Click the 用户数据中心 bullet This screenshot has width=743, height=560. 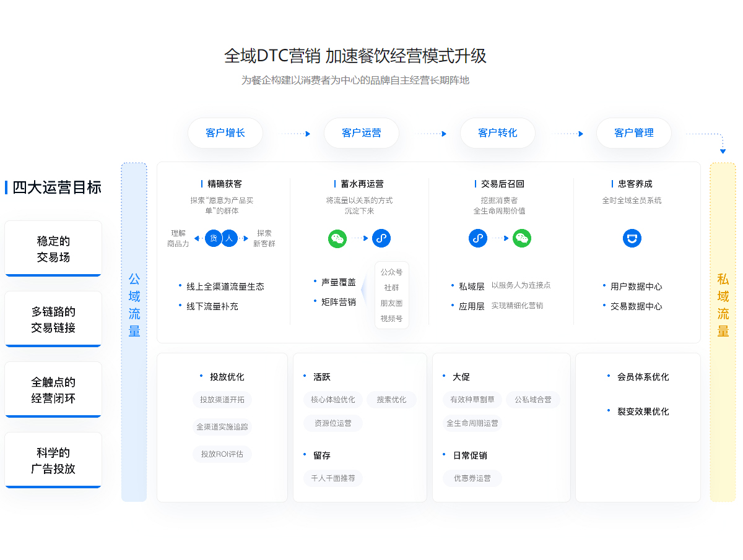click(x=637, y=286)
